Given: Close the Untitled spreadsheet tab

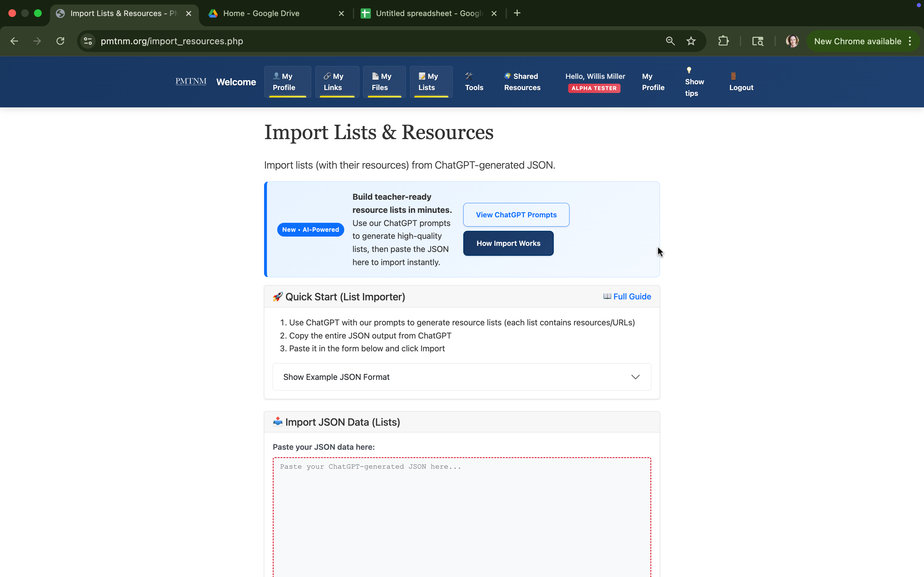Looking at the screenshot, I should pyautogui.click(x=494, y=13).
